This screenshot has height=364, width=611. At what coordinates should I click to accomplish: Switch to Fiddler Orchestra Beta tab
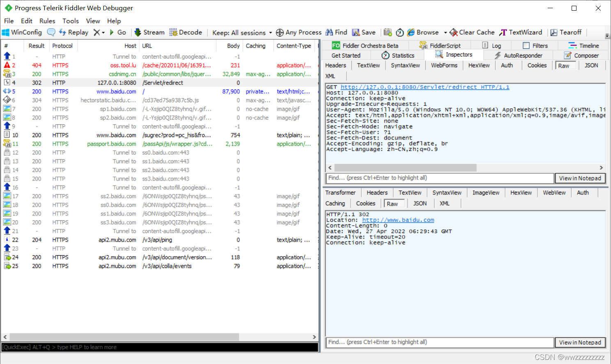pos(365,46)
